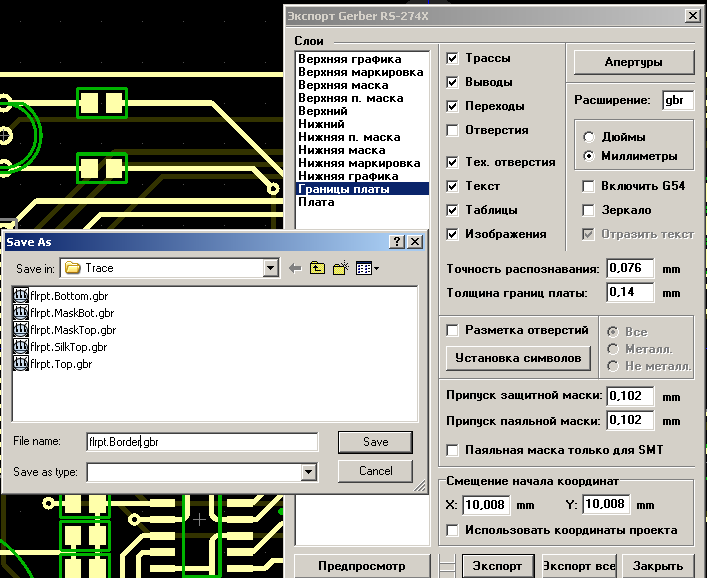Click the File name input field
The image size is (707, 578).
[202, 442]
